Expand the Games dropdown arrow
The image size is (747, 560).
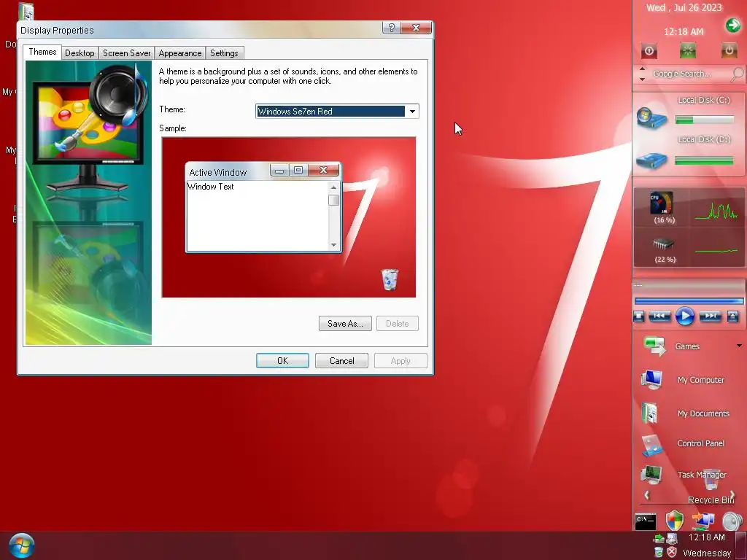click(x=740, y=346)
